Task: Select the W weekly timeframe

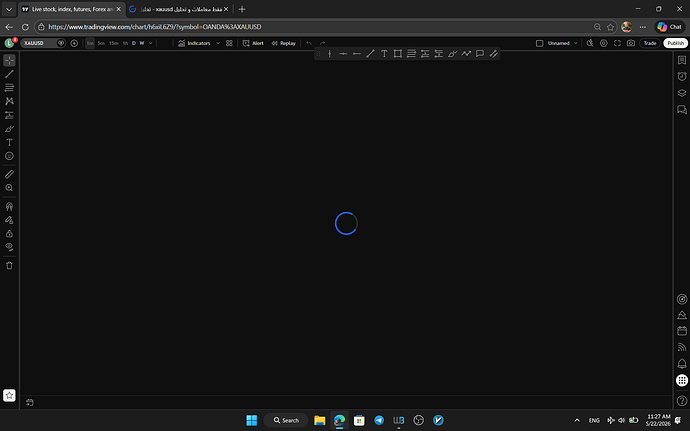Action: (x=142, y=43)
